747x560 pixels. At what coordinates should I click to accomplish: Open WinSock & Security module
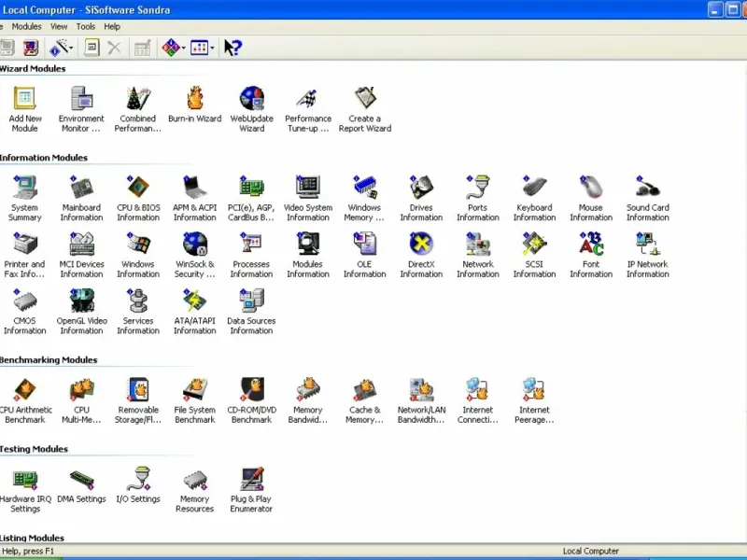(195, 255)
